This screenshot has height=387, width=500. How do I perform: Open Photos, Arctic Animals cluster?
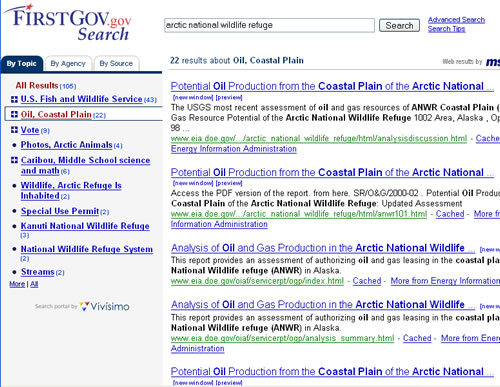67,145
